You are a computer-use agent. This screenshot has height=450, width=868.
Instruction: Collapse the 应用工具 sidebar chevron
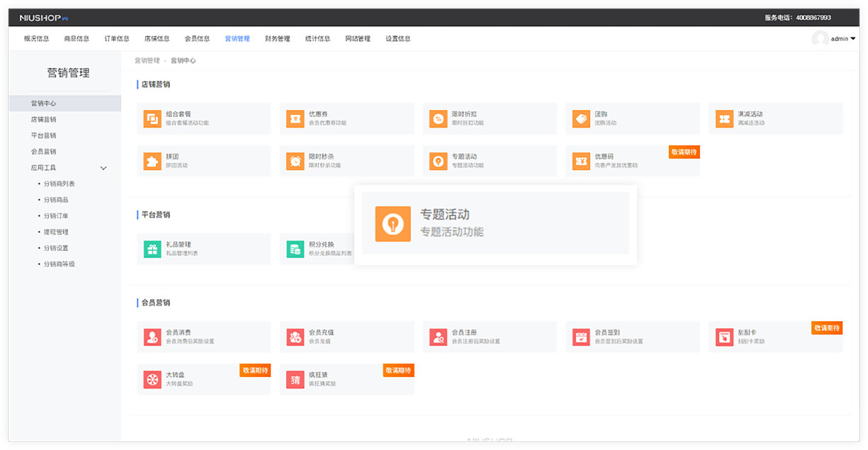(103, 168)
